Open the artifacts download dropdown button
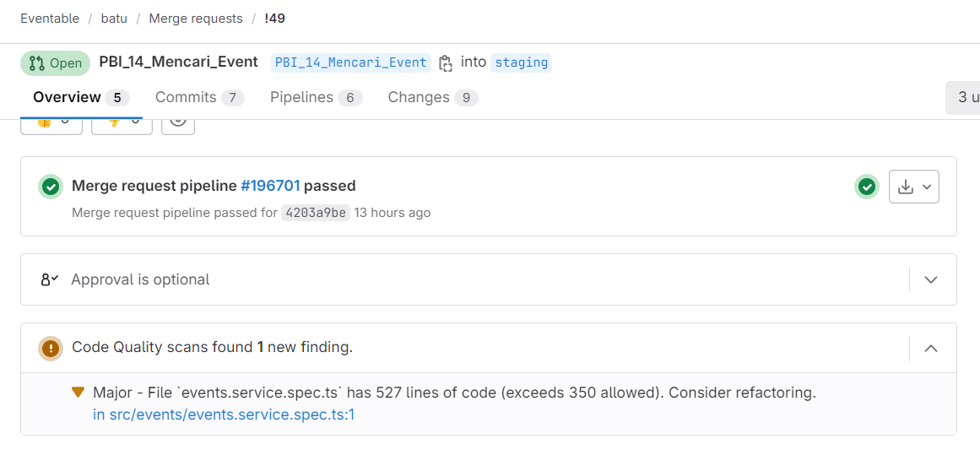The width and height of the screenshot is (980, 450). (x=914, y=187)
